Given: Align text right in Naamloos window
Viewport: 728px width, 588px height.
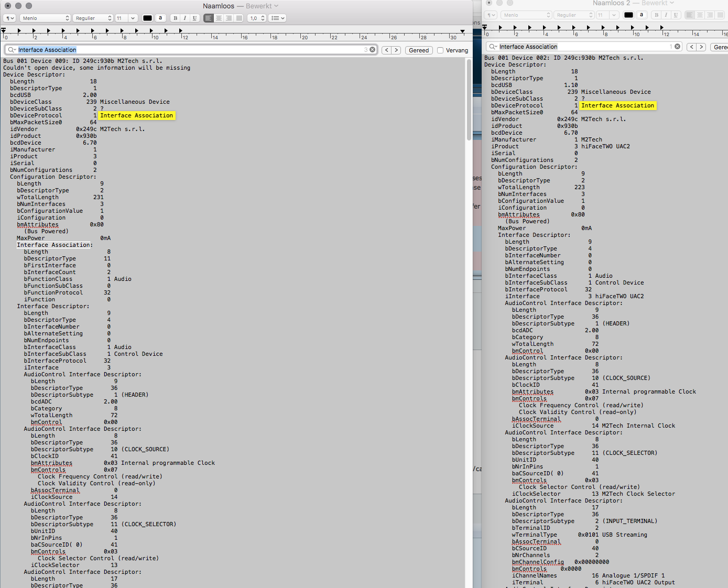Looking at the screenshot, I should coord(229,18).
